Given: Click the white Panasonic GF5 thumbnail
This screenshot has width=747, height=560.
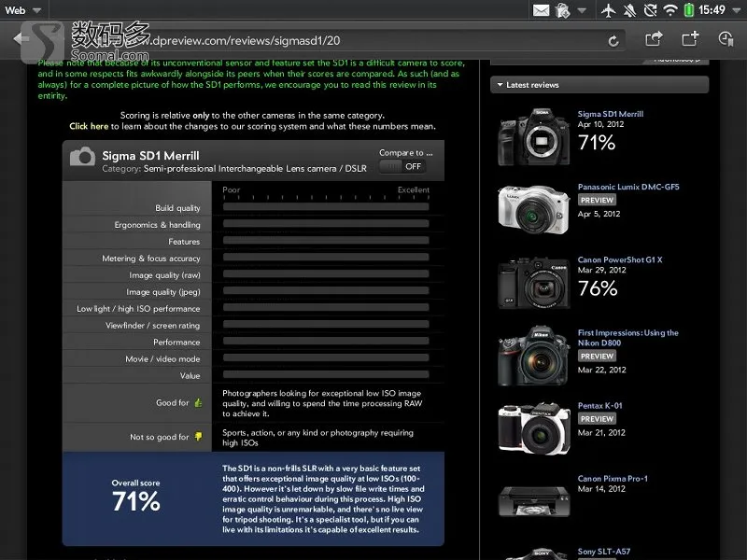Looking at the screenshot, I should [x=533, y=210].
